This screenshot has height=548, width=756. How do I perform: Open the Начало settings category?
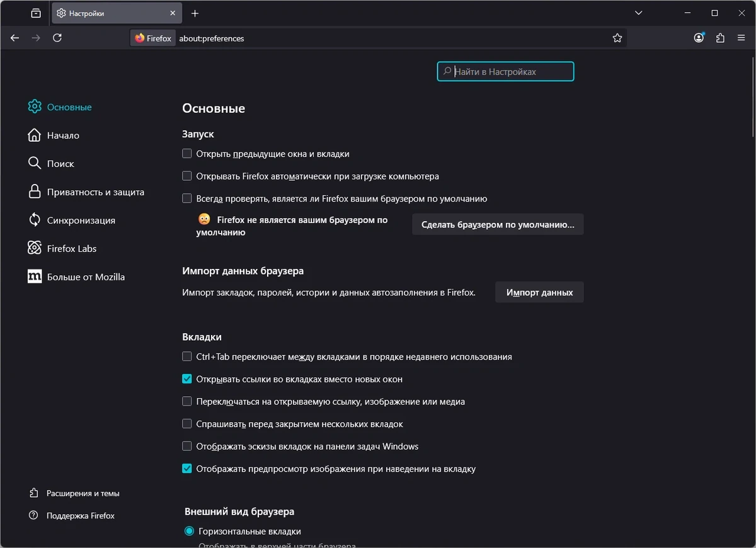pos(54,135)
